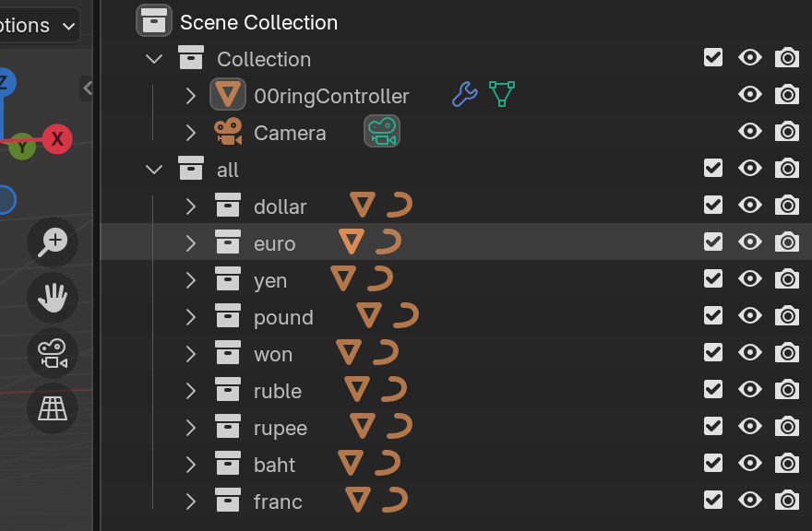Click the mesh triangle icon in baht row
Viewport: 812px width, 531px height.
351,463
